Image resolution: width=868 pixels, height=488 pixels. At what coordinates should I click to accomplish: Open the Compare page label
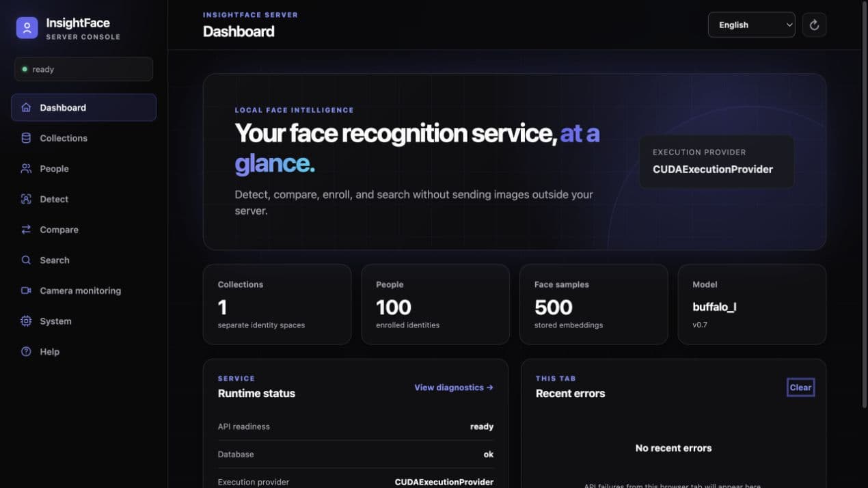pos(59,230)
